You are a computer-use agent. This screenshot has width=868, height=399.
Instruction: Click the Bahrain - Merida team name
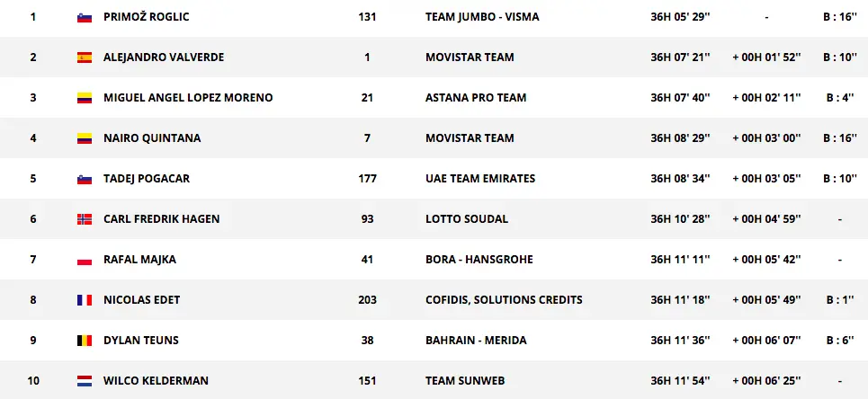point(476,341)
